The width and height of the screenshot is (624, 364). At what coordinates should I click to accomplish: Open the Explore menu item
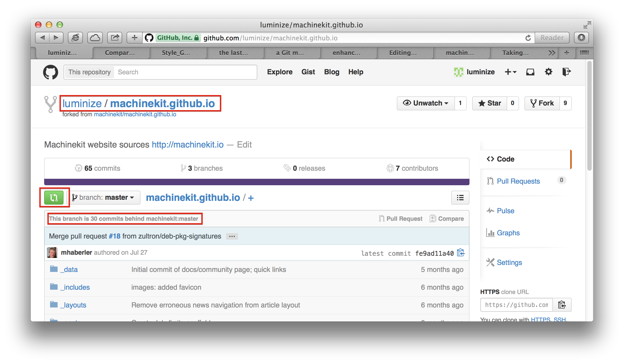[279, 72]
